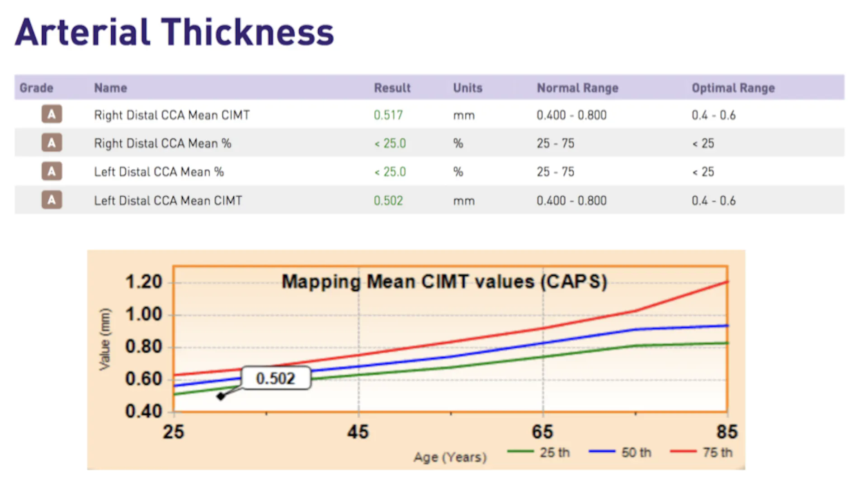This screenshot has width=868, height=492.
Task: Click the Normal Range column header
Action: [x=577, y=88]
